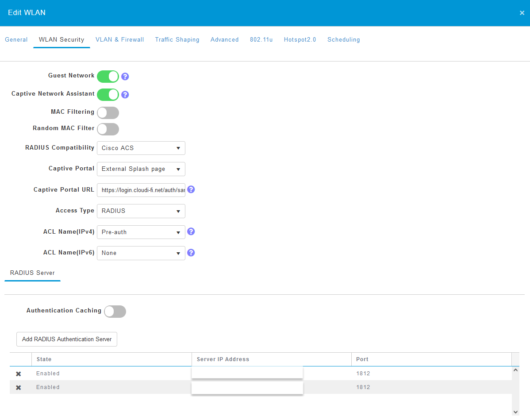Switch to the Traffic Shaping tab
This screenshot has height=420, width=530.
click(177, 39)
